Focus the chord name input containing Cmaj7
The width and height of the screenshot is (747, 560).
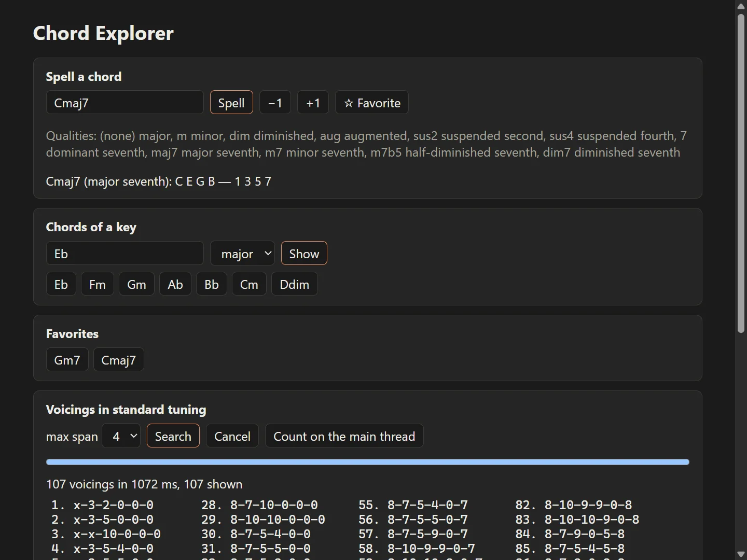point(125,103)
